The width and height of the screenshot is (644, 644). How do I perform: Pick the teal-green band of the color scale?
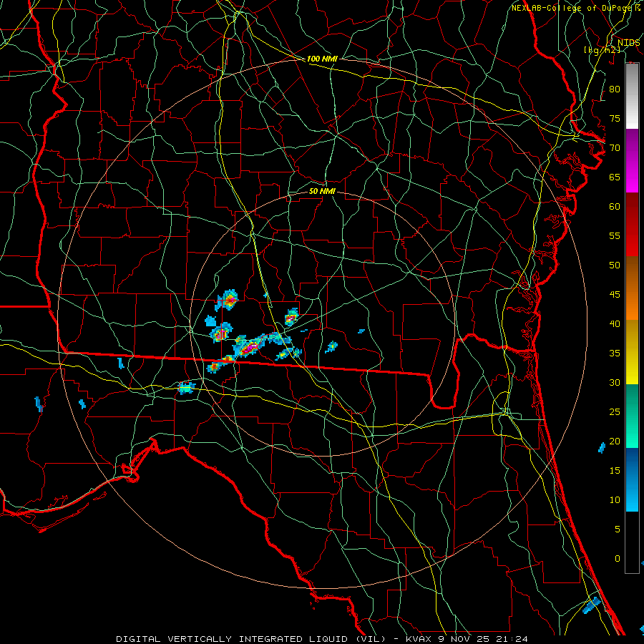click(632, 416)
